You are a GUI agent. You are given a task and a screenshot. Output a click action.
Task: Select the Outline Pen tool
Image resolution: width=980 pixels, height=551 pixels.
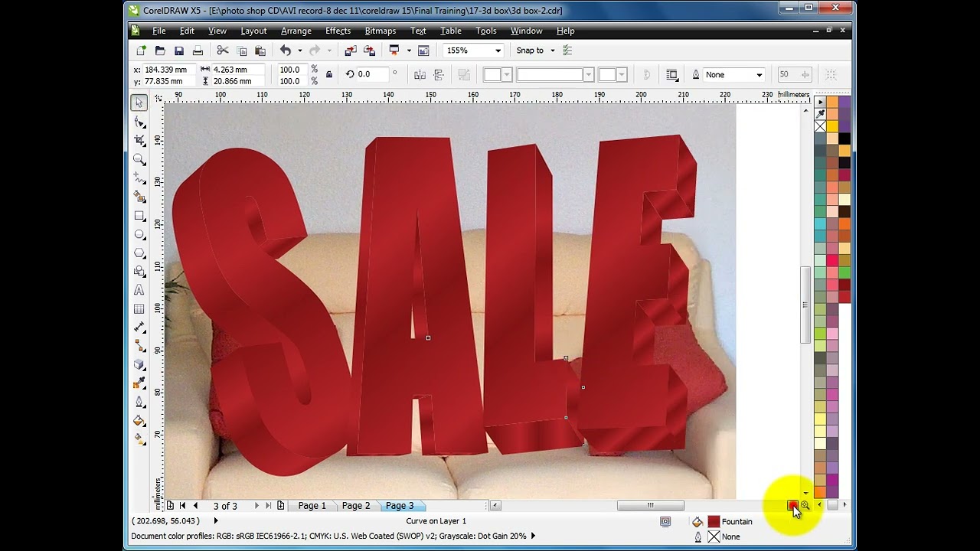(x=139, y=403)
